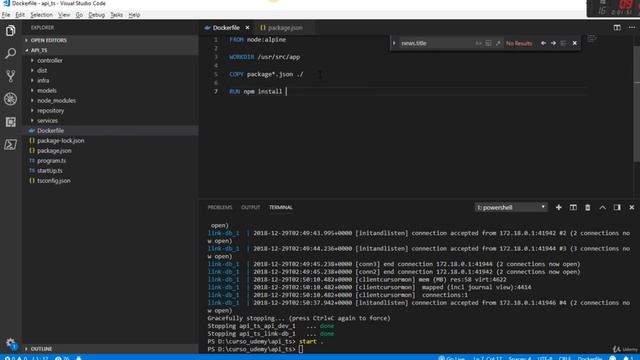Open the File menu
This screenshot has height=360, width=640.
pos(6,15)
